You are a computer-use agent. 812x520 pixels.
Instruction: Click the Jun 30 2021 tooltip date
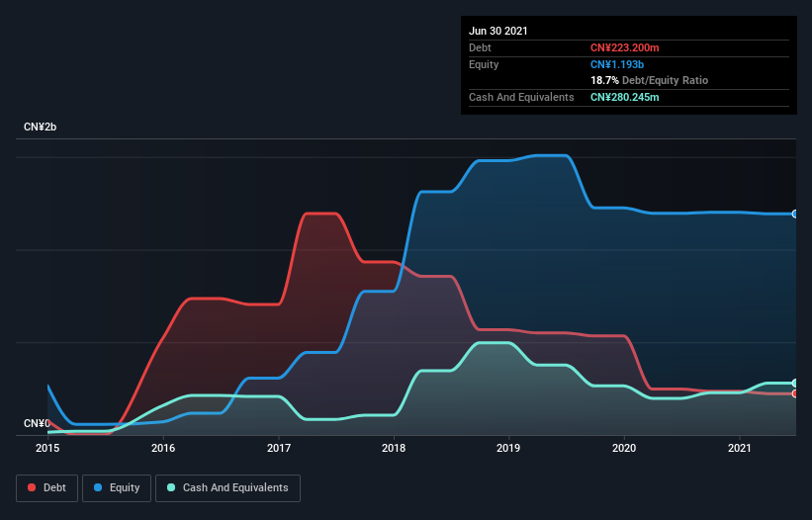(498, 31)
